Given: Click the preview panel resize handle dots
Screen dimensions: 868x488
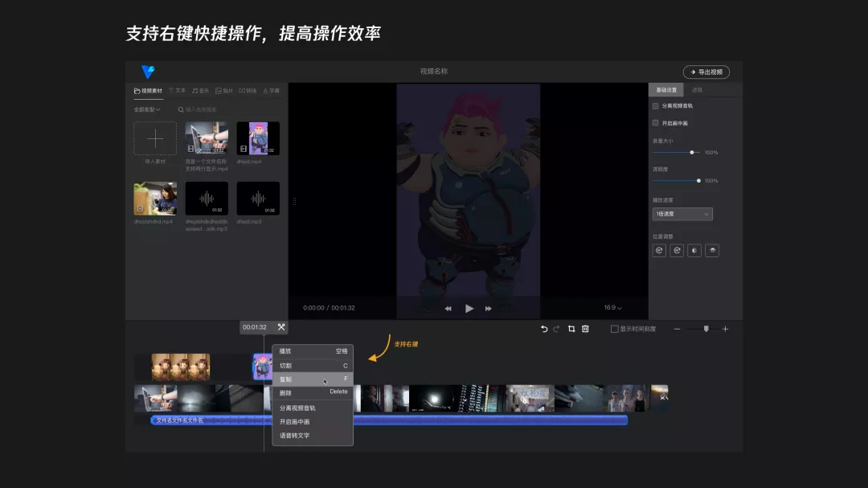Looking at the screenshot, I should click(x=294, y=202).
